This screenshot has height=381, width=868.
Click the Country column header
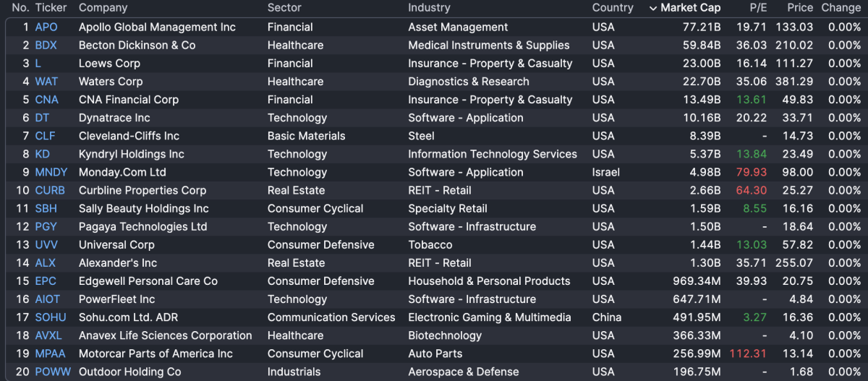coord(613,8)
